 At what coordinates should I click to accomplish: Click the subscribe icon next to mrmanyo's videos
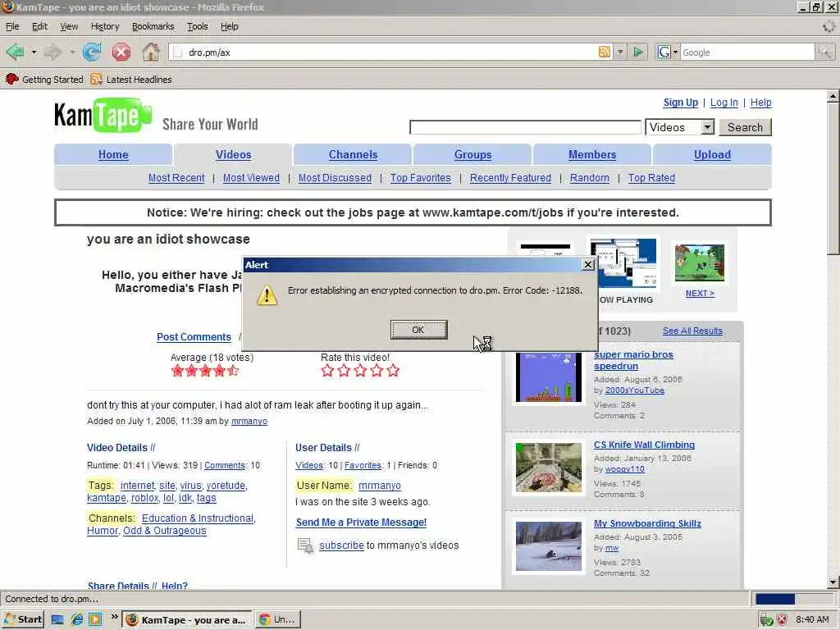pos(305,546)
